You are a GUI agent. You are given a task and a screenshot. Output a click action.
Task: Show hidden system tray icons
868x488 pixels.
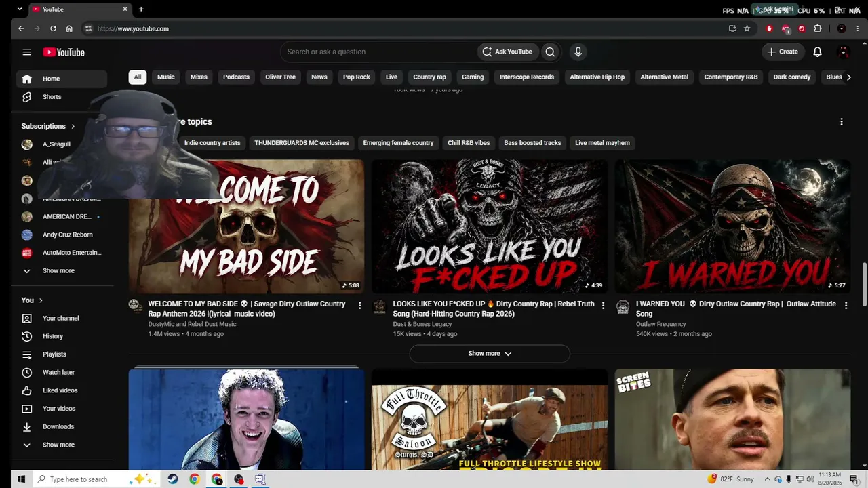(768, 479)
